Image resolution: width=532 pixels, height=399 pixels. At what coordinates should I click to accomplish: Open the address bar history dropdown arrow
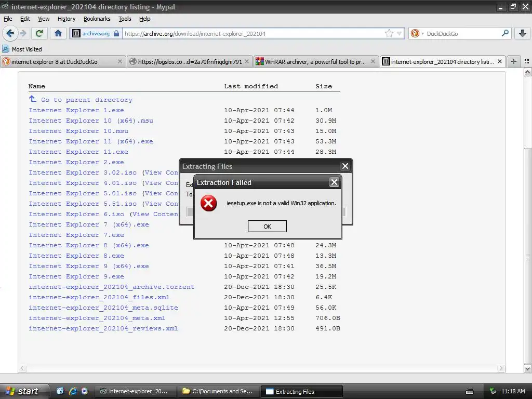pyautogui.click(x=399, y=33)
